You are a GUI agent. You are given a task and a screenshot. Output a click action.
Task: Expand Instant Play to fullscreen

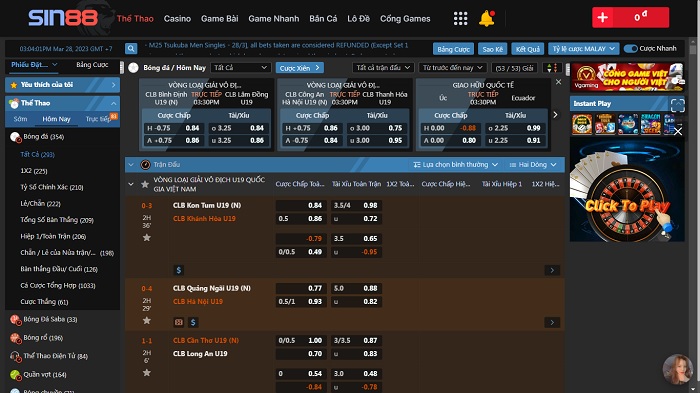click(678, 105)
